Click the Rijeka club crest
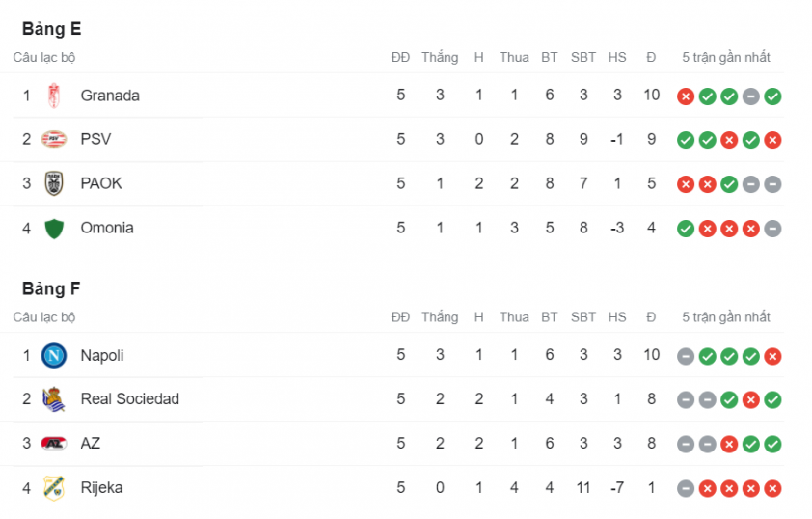 click(x=54, y=488)
